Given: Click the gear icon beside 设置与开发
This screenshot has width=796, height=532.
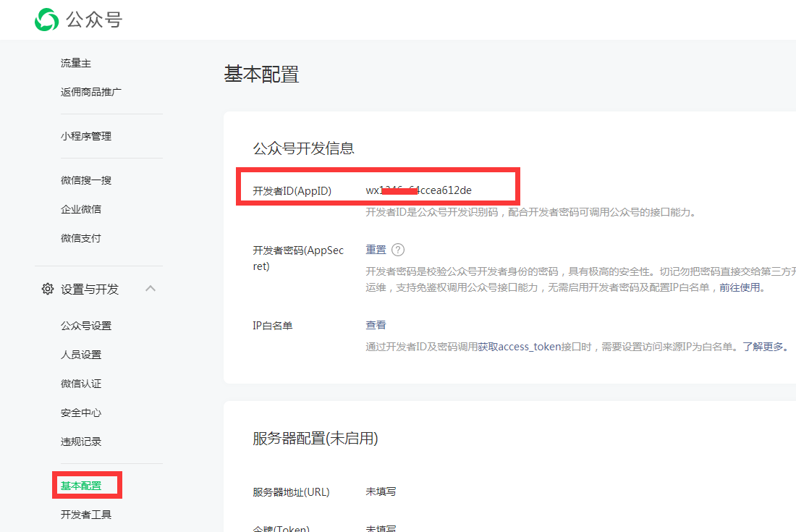Looking at the screenshot, I should click(x=47, y=288).
